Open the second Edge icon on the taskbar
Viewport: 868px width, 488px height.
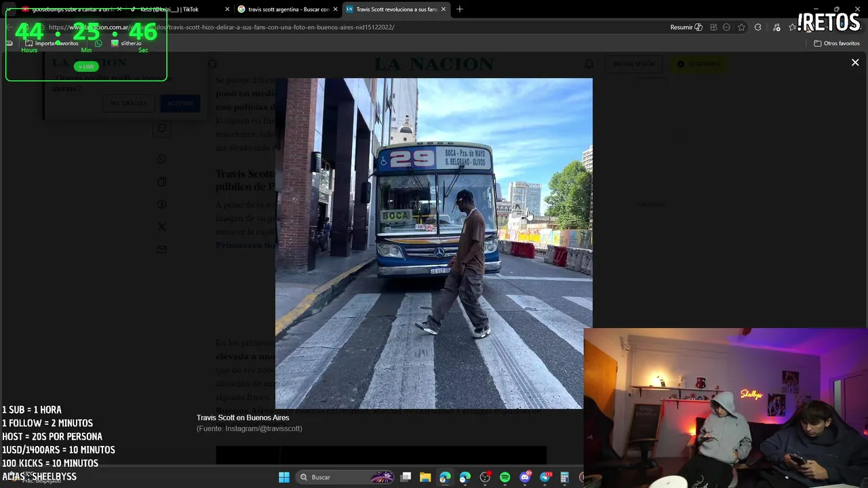tap(465, 477)
